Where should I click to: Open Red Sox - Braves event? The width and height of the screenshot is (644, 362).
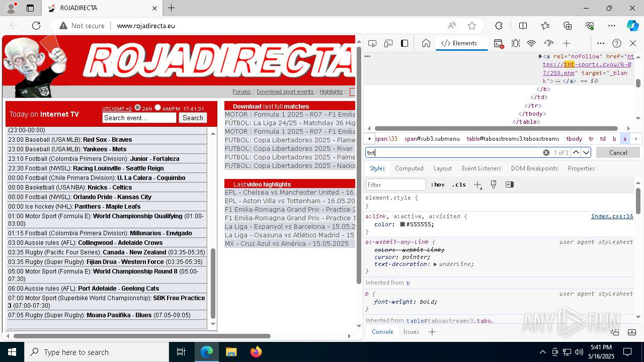107,140
